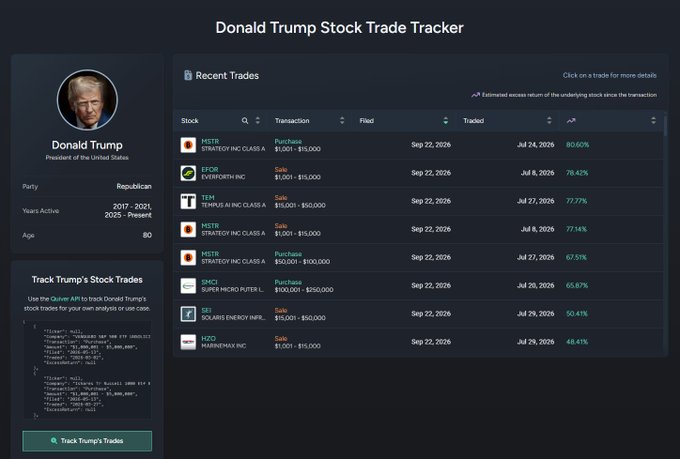680x459 pixels.
Task: Open the SEI Solaris Energy logo icon
Action: coord(188,314)
